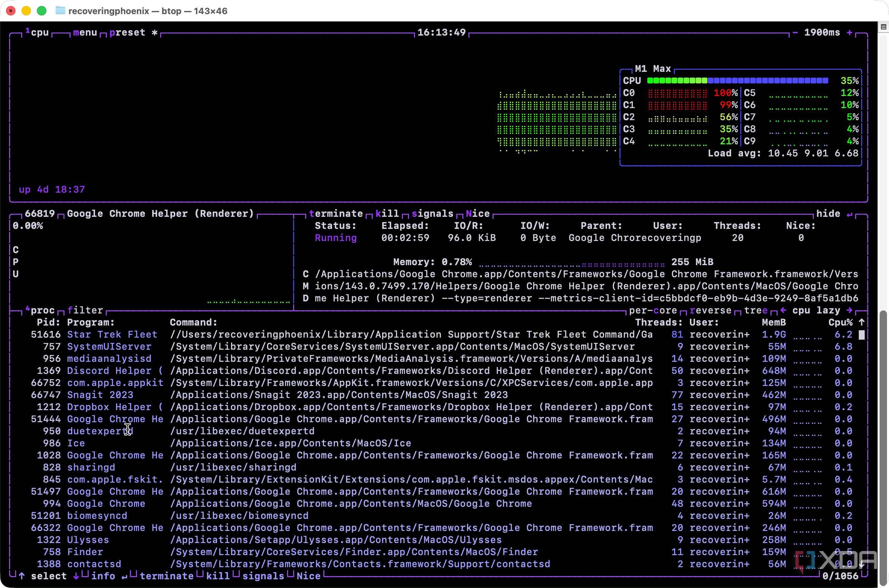Click select up arrow in bottom bar
The width and height of the screenshot is (889, 588).
22,576
